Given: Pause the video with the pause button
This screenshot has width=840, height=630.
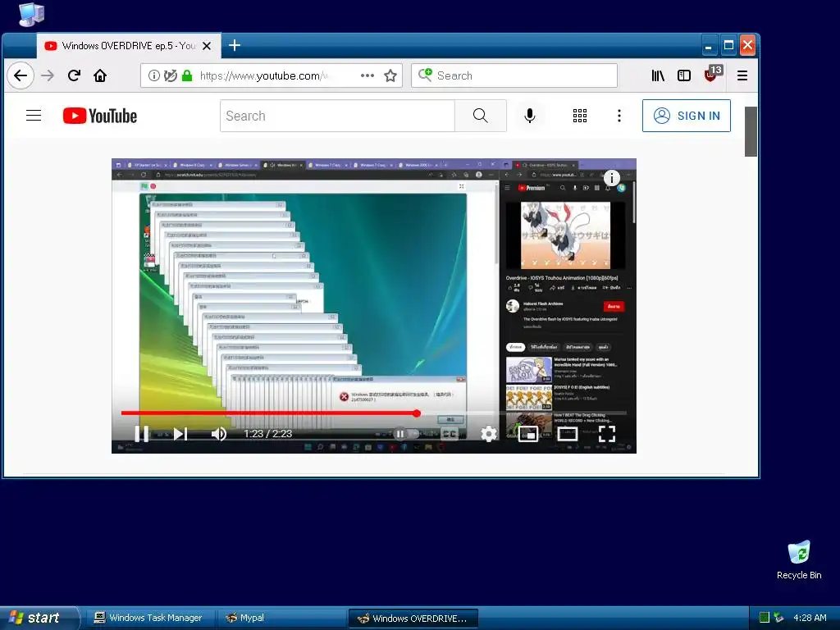Looking at the screenshot, I should coord(141,433).
